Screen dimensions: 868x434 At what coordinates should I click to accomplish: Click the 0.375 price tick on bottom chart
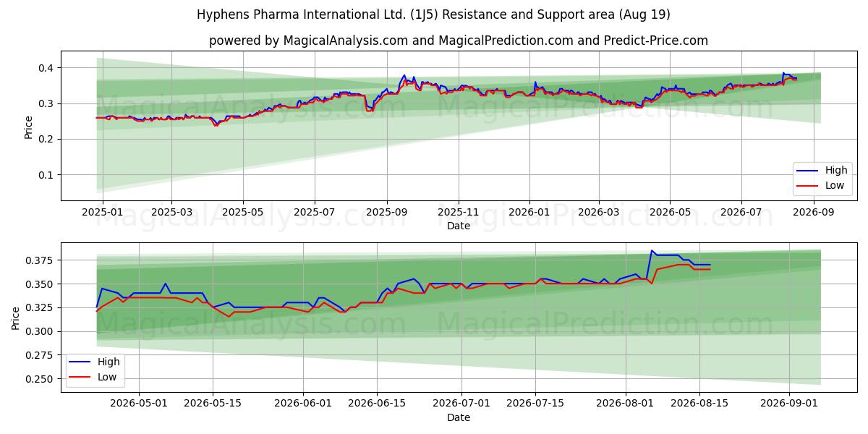[x=41, y=260]
